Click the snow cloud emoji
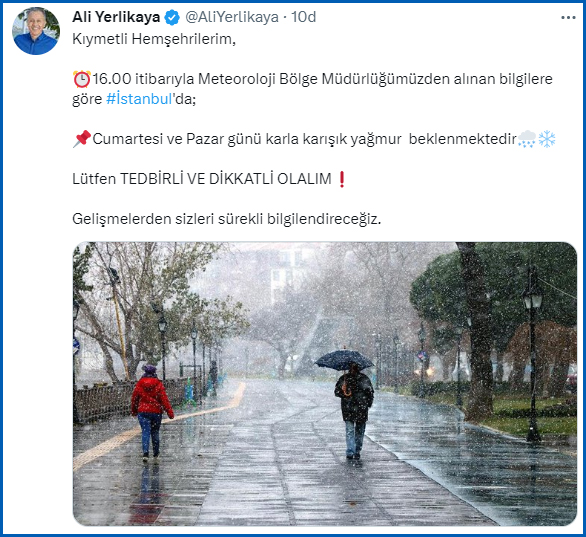The image size is (586, 537). tap(527, 139)
